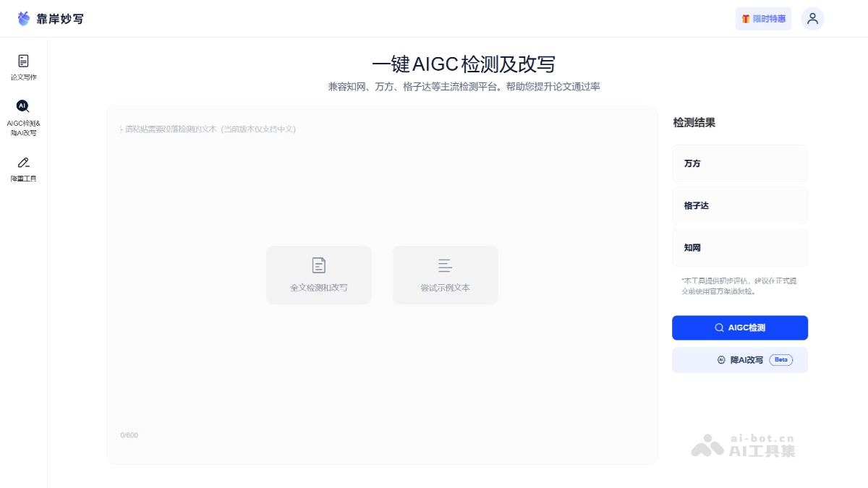The width and height of the screenshot is (868, 488).
Task: Click inside the paste-text input area
Action: (382, 181)
